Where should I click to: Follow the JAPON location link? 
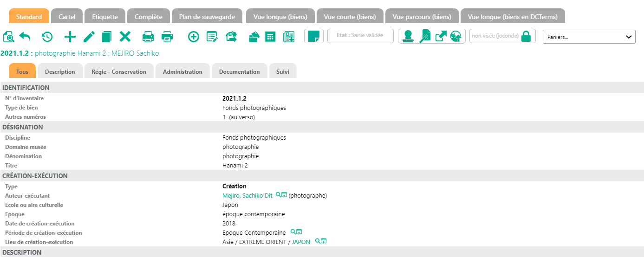[301, 242]
